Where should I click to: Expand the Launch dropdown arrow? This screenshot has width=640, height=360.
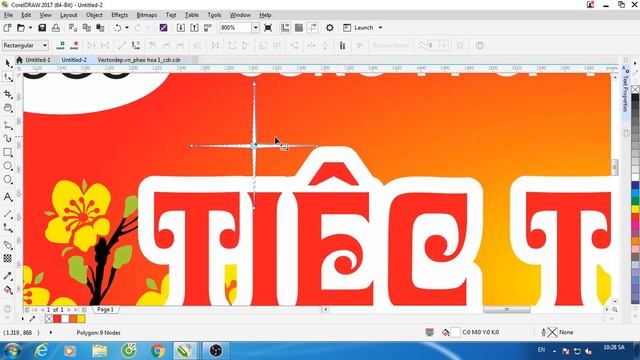point(380,28)
